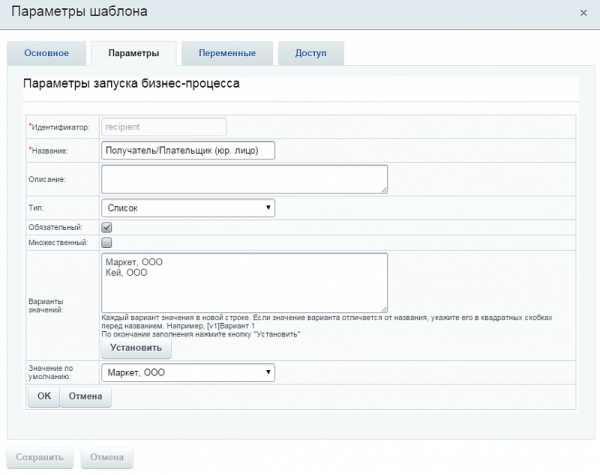Confirm with the OK button
Viewport: 600px width, 475px height.
click(43, 397)
